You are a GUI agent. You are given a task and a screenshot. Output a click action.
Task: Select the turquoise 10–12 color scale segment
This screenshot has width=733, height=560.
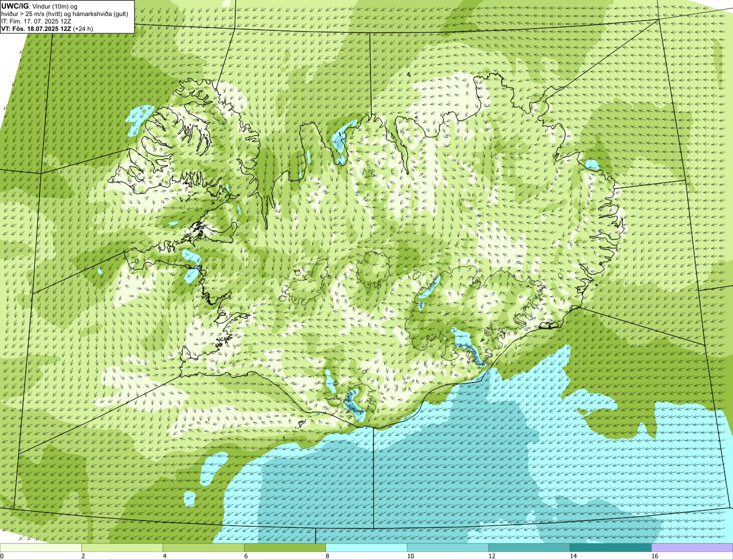pyautogui.click(x=448, y=548)
